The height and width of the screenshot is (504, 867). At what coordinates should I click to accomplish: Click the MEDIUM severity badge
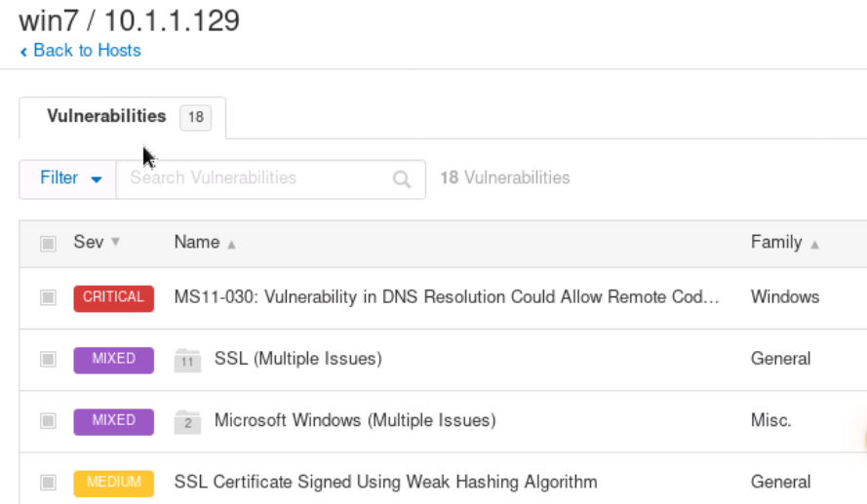(x=113, y=482)
